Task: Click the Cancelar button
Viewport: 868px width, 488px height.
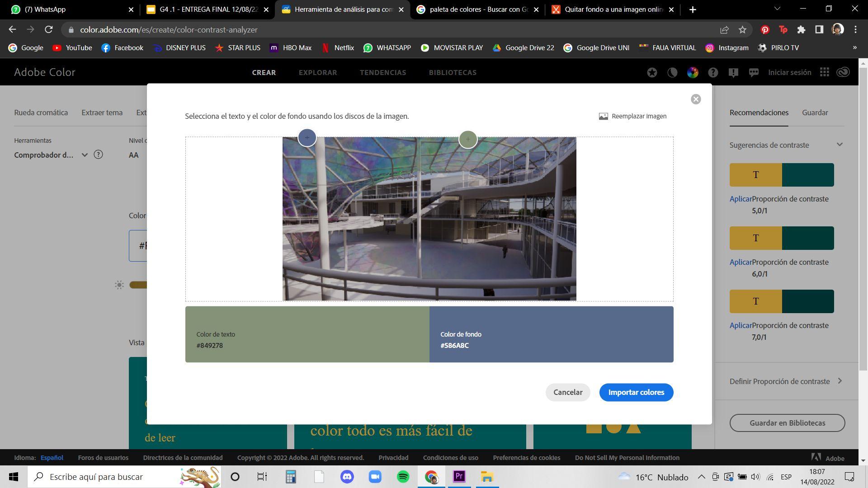Action: 567,392
